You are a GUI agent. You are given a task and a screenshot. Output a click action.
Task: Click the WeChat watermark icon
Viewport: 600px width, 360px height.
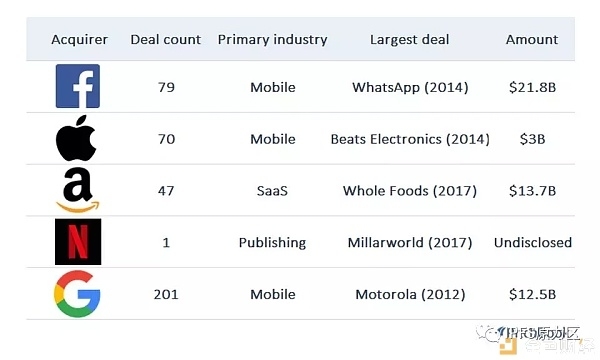tap(486, 334)
